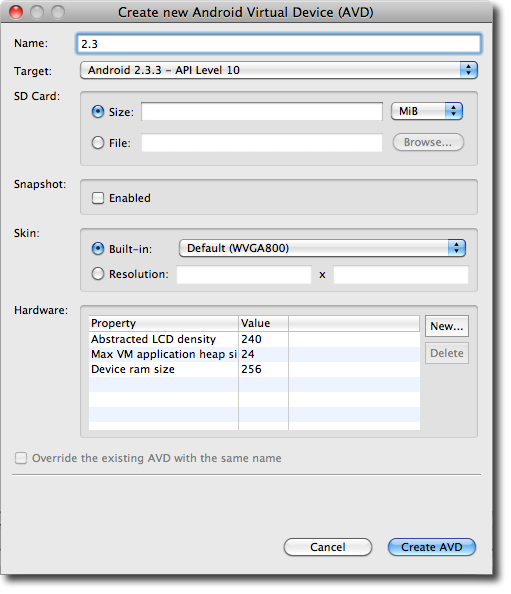Screen dimensions: 511x594
Task: Click the Cancel button
Action: [328, 547]
